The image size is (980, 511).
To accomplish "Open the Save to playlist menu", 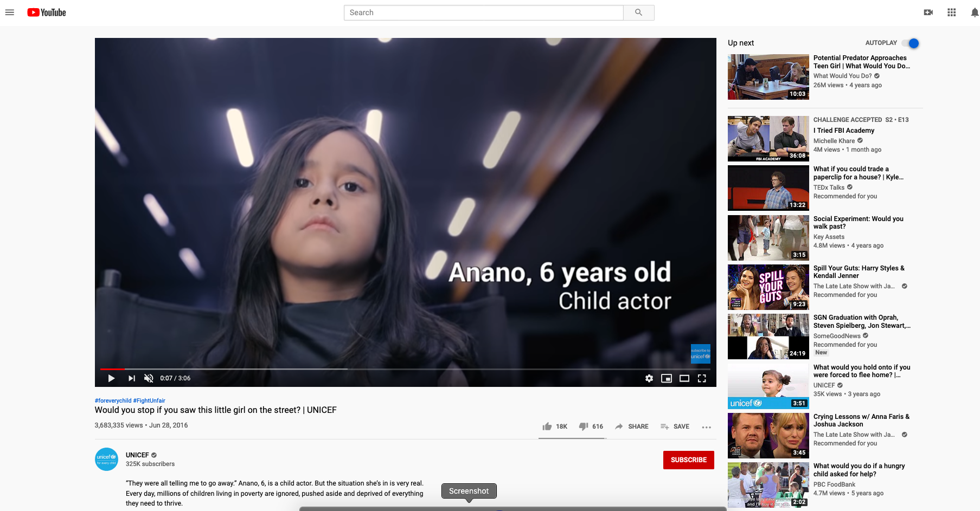I will (675, 426).
